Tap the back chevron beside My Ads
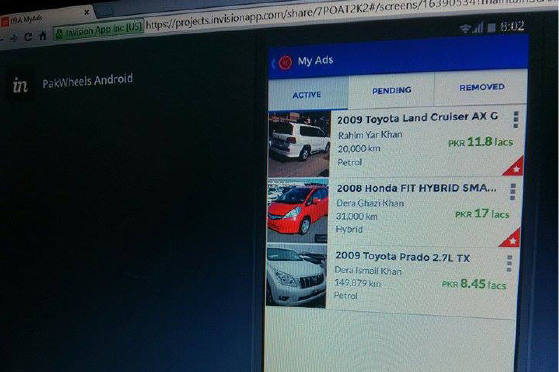This screenshot has width=559, height=372. (273, 64)
